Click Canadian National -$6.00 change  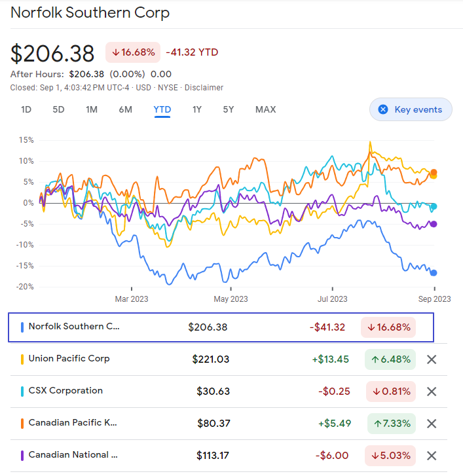click(332, 456)
